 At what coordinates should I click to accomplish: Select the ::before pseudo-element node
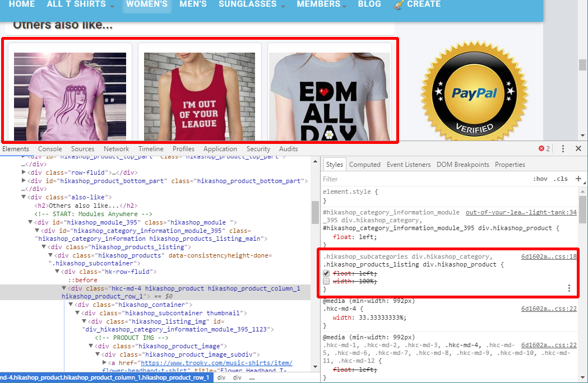[82, 280]
